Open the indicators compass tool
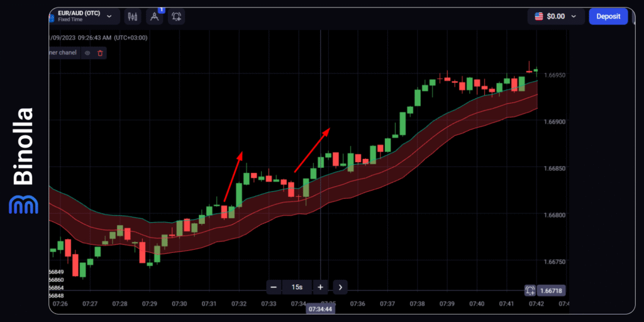The width and height of the screenshot is (644, 322). tap(154, 17)
